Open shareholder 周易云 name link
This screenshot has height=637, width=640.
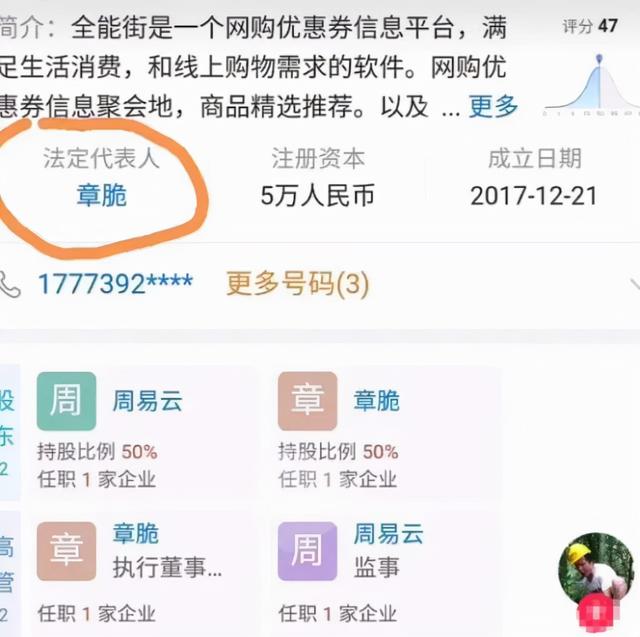[x=147, y=401]
